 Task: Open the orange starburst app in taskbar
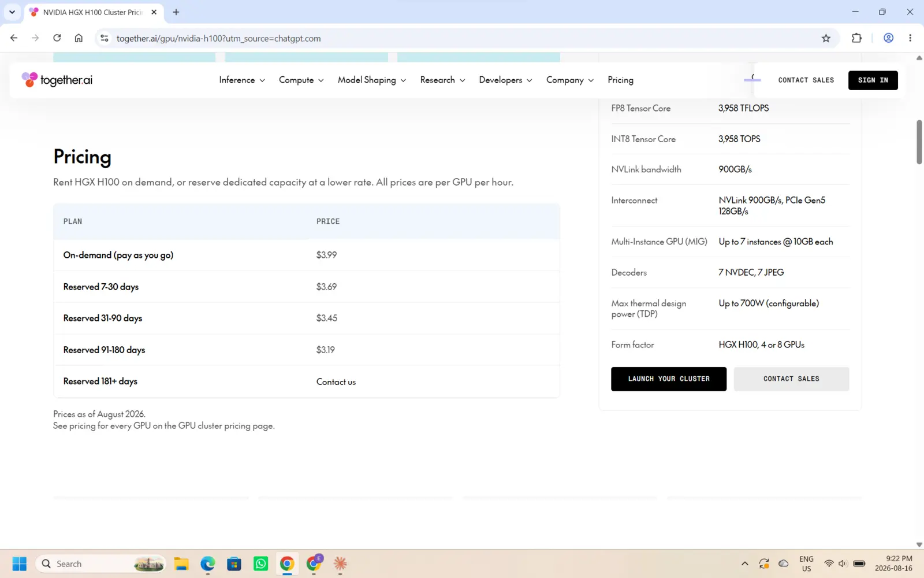pos(340,564)
